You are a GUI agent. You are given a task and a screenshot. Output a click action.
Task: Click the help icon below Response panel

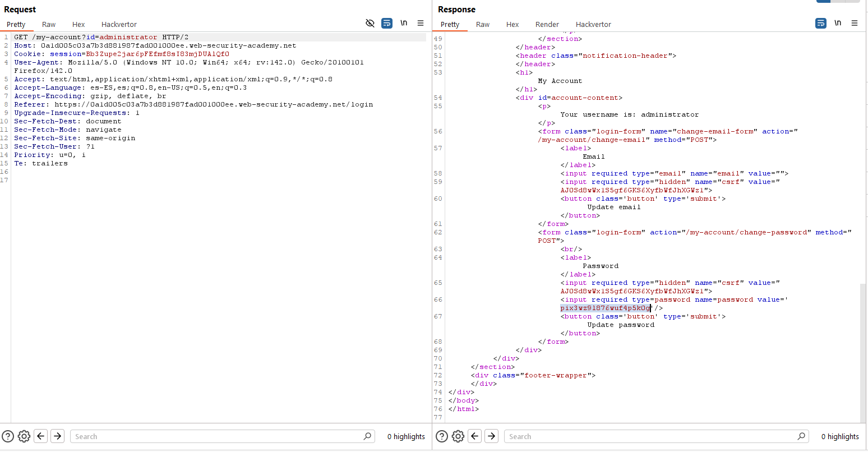coord(442,436)
